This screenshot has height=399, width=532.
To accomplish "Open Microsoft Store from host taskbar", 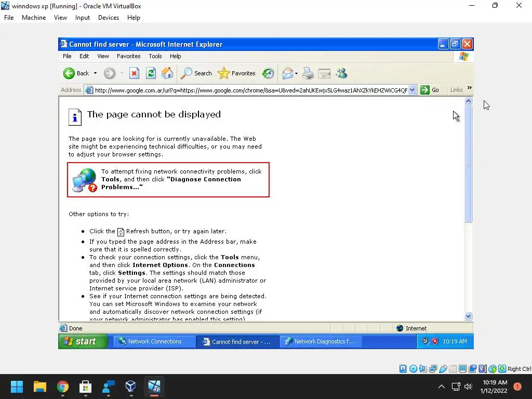I will [x=86, y=387].
